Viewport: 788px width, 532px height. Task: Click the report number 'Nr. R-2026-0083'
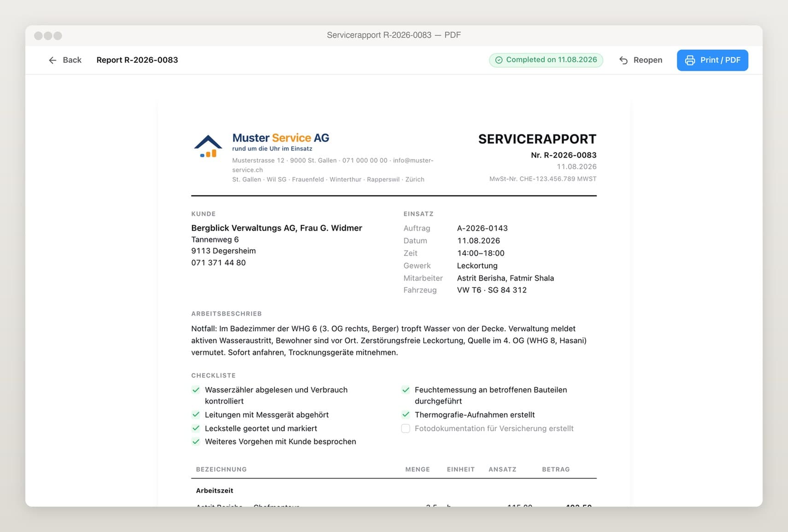pyautogui.click(x=564, y=155)
